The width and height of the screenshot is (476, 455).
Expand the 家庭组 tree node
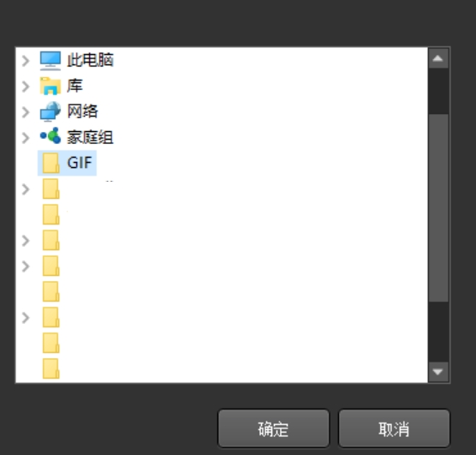pyautogui.click(x=26, y=138)
